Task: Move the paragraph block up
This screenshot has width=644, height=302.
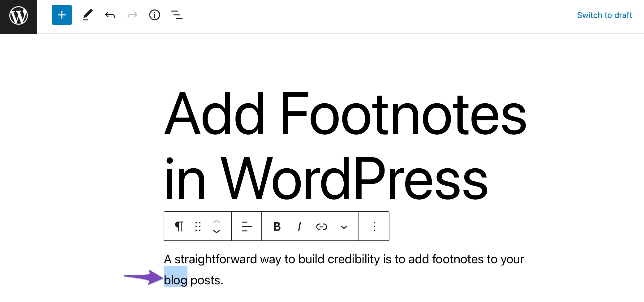Action: pos(217,222)
